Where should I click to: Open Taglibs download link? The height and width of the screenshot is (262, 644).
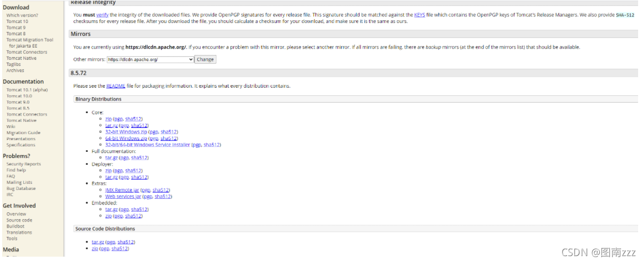(x=14, y=64)
